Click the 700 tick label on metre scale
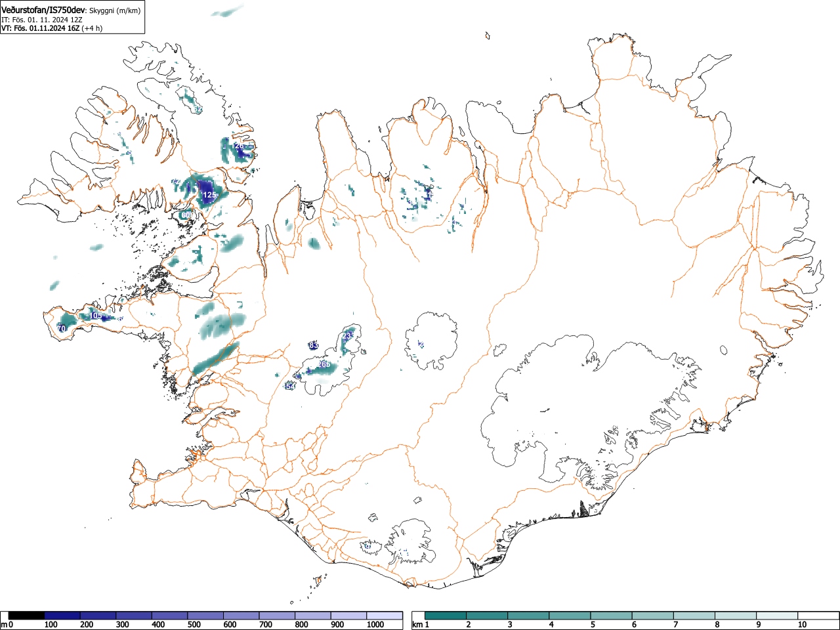The width and height of the screenshot is (840, 630). coord(265,625)
